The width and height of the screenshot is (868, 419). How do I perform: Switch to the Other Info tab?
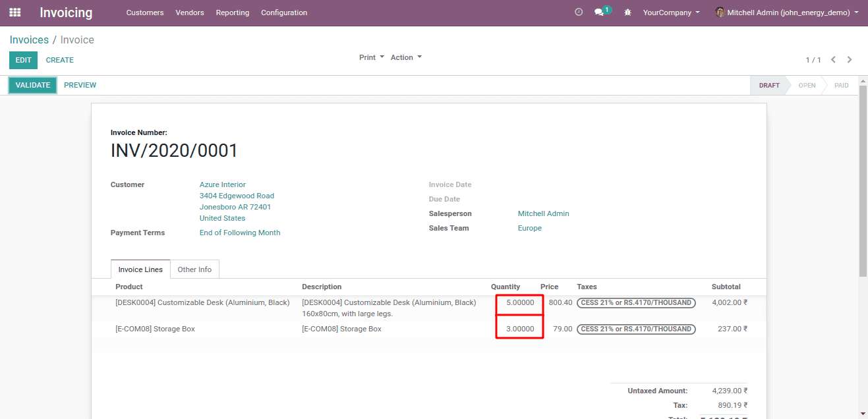(194, 269)
